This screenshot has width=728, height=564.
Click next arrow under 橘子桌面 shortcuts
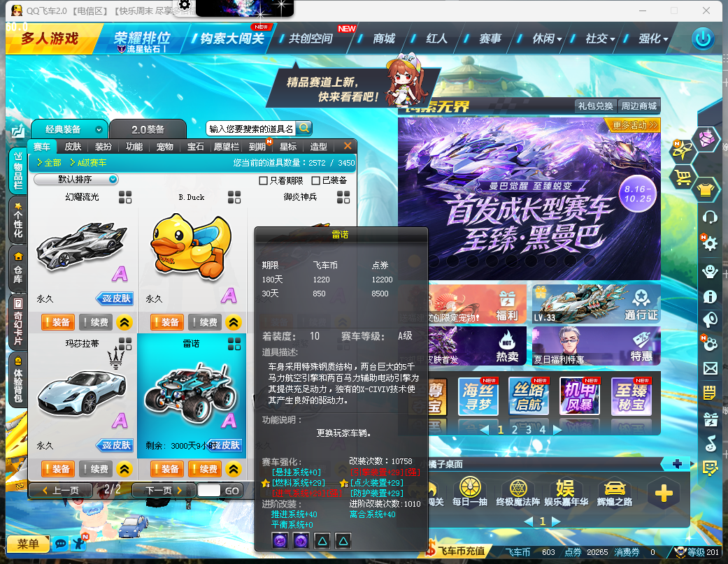tap(556, 522)
